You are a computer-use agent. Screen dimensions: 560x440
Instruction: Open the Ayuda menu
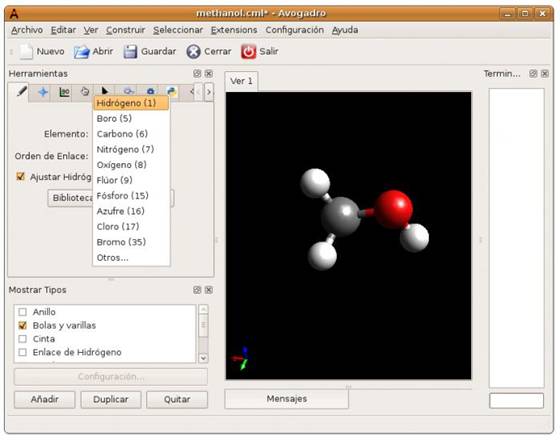tap(345, 30)
